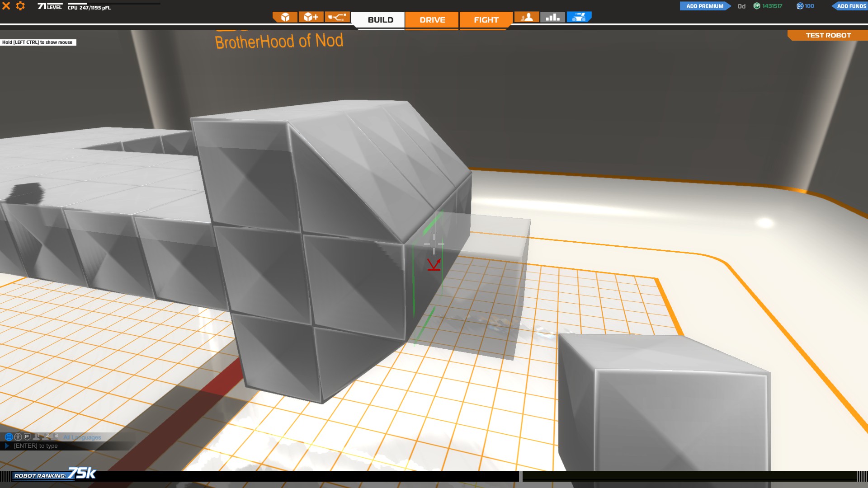Open the friends/social profile icon
Viewport: 868px width, 488px height.
527,17
